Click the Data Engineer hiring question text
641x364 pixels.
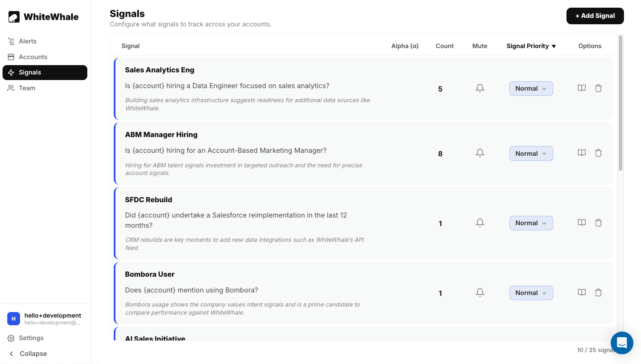tap(227, 86)
